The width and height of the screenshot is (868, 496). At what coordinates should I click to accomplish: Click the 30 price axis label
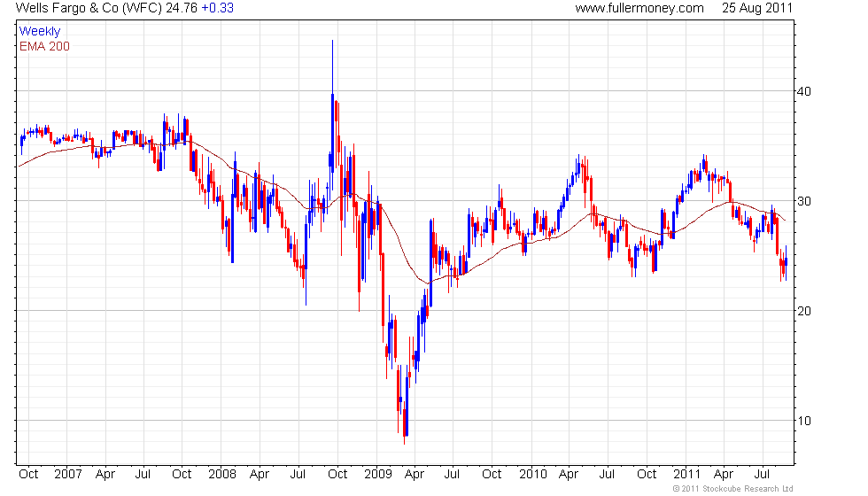coord(804,201)
